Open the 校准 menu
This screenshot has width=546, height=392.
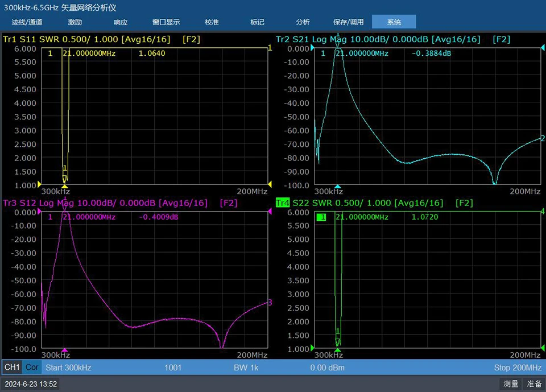tap(212, 22)
